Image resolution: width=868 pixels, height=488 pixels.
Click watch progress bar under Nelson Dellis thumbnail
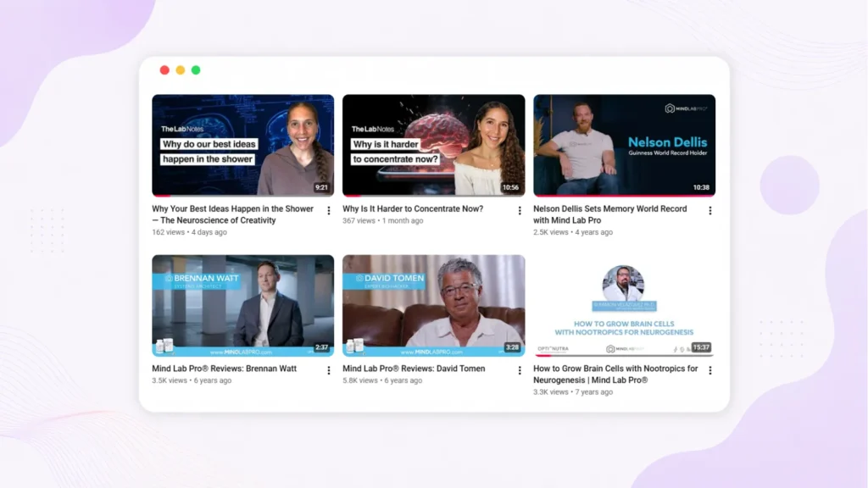tap(625, 196)
